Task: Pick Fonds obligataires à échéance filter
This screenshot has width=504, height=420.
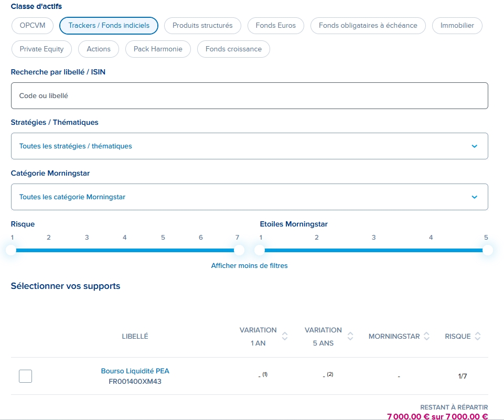Action: pyautogui.click(x=368, y=25)
